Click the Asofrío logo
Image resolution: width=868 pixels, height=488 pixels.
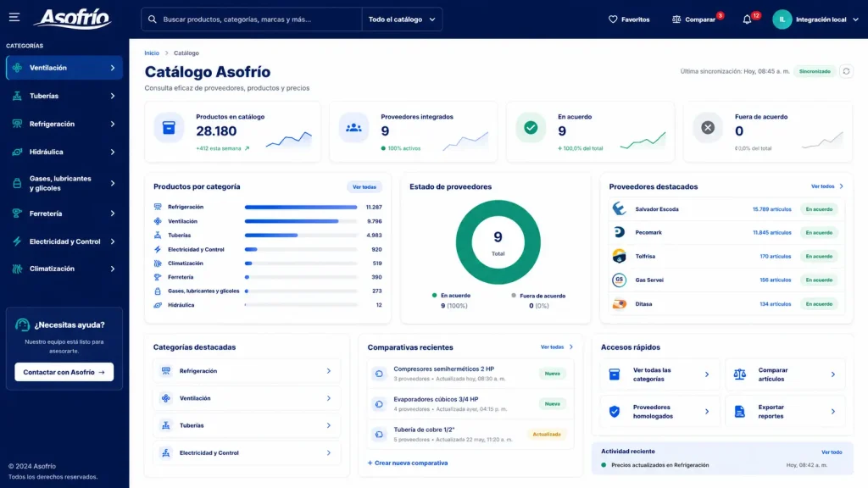coord(73,19)
